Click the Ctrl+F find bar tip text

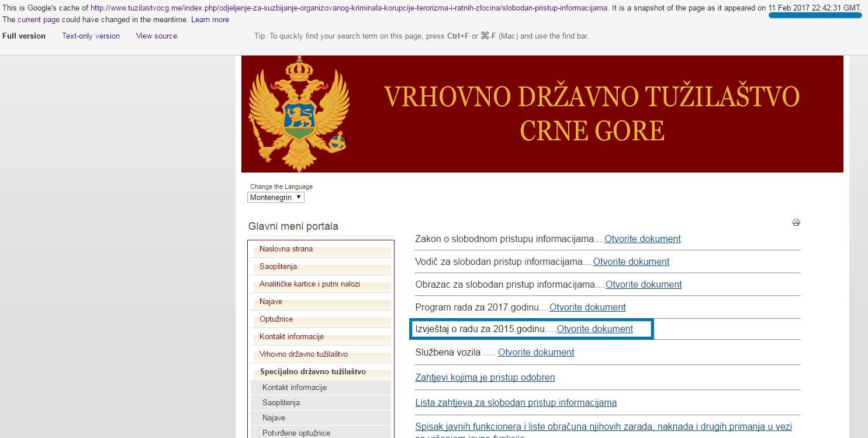(421, 36)
